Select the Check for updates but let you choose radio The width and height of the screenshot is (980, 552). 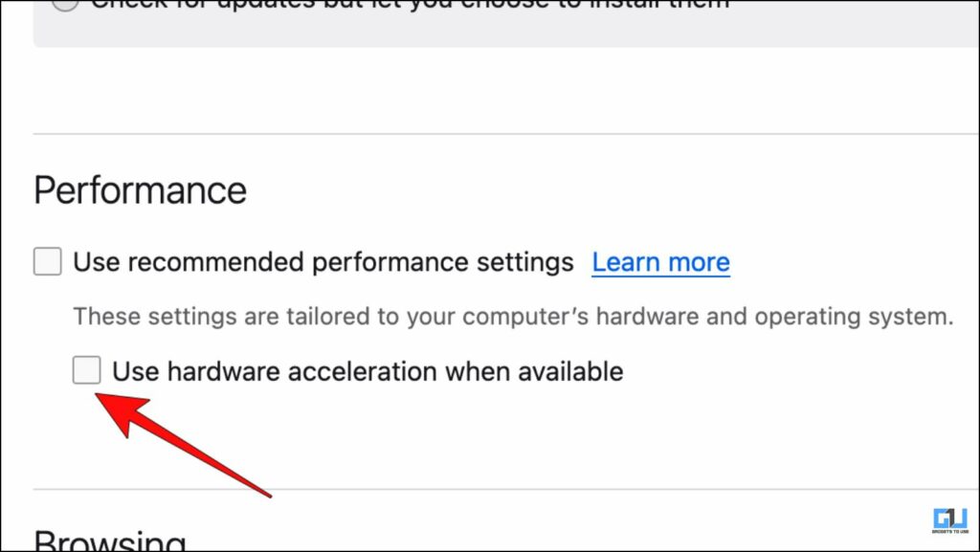click(64, 5)
